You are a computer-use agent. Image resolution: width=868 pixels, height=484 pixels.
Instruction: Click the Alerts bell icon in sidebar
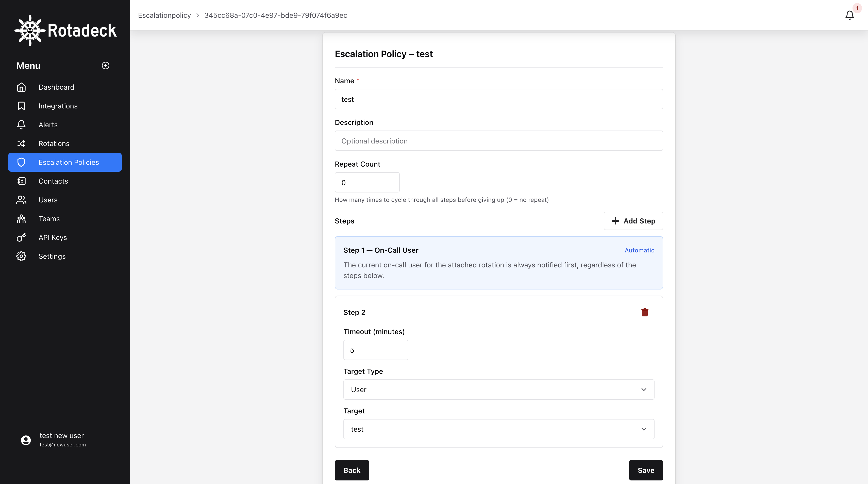(21, 125)
